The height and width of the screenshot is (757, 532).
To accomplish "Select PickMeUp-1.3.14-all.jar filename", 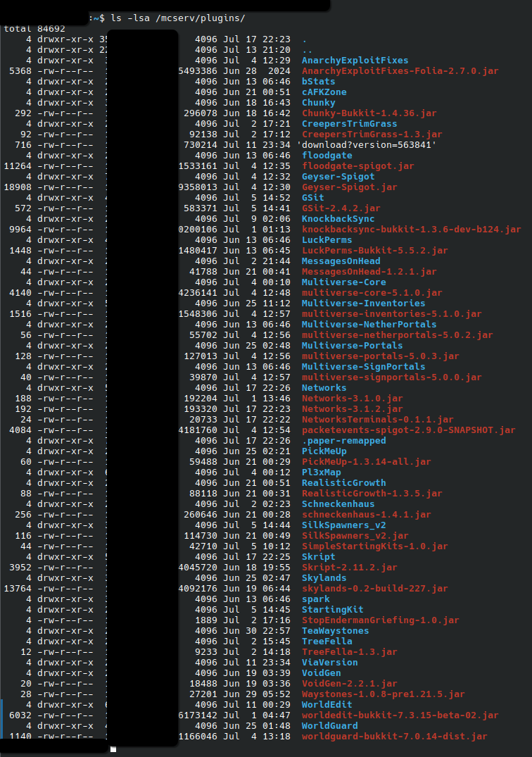I will (x=367, y=462).
